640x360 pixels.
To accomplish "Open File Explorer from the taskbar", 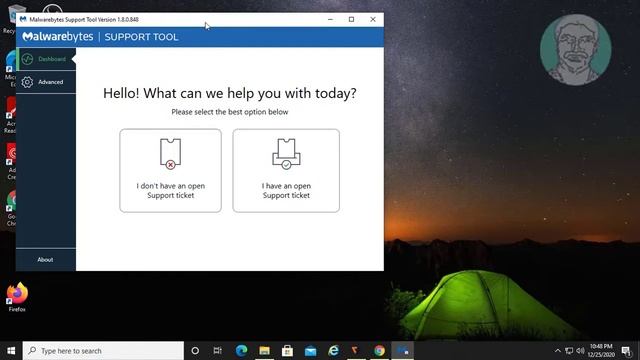I will [264, 351].
